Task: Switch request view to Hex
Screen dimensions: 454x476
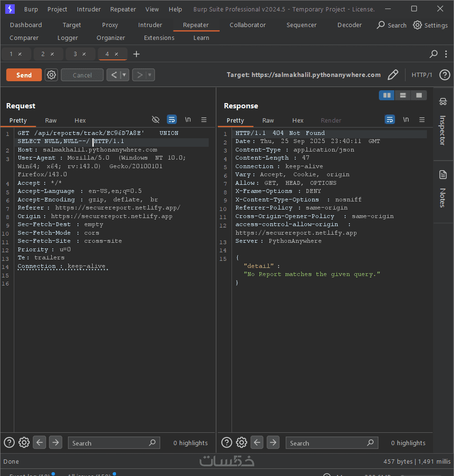Action: tap(80, 121)
